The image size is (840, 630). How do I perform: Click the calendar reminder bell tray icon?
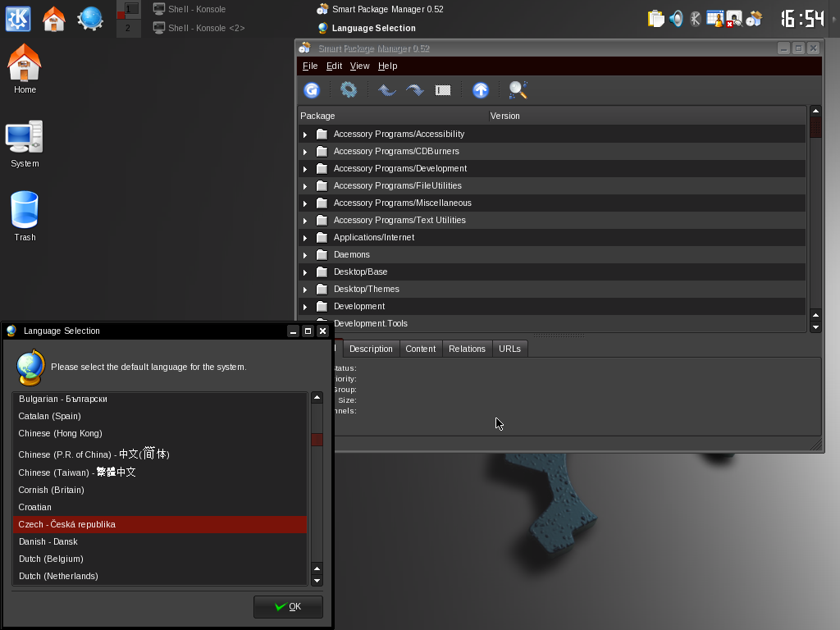(x=714, y=19)
